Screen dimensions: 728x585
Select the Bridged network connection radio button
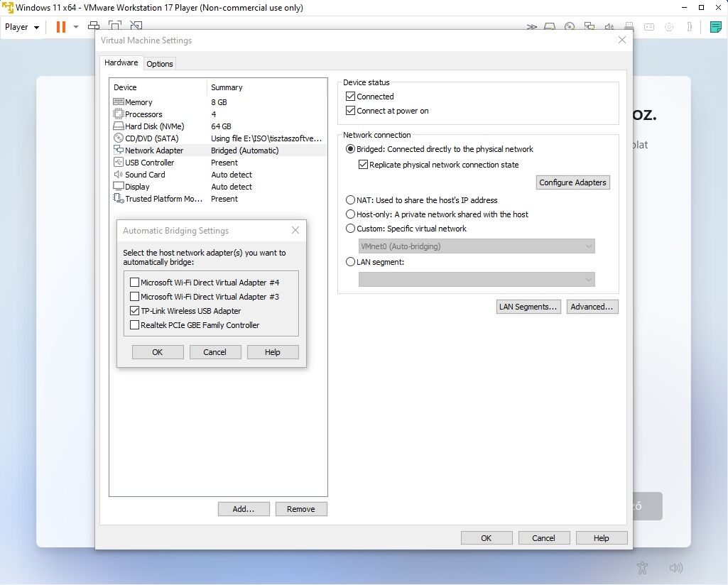[x=351, y=149]
